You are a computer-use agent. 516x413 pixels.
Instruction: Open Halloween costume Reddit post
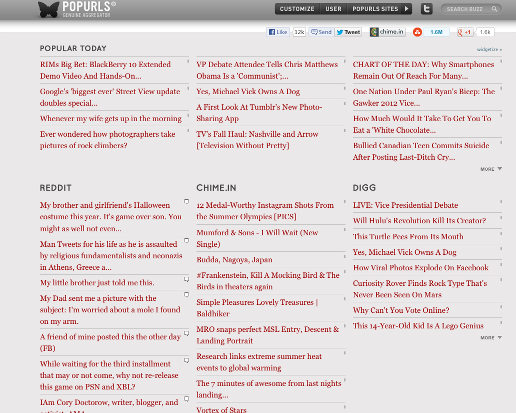point(111,217)
